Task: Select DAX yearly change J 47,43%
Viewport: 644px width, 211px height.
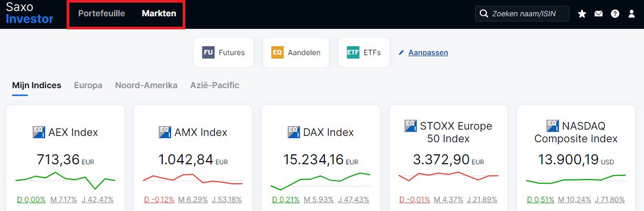Action: pyautogui.click(x=353, y=199)
